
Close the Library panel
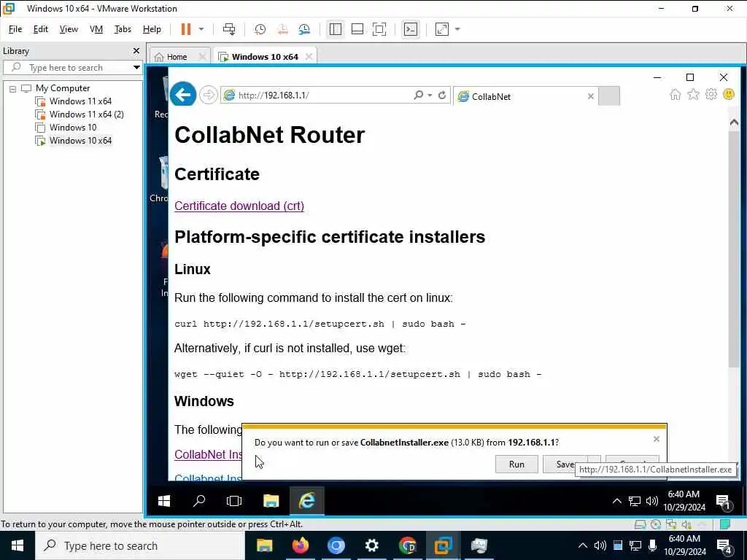(x=136, y=50)
